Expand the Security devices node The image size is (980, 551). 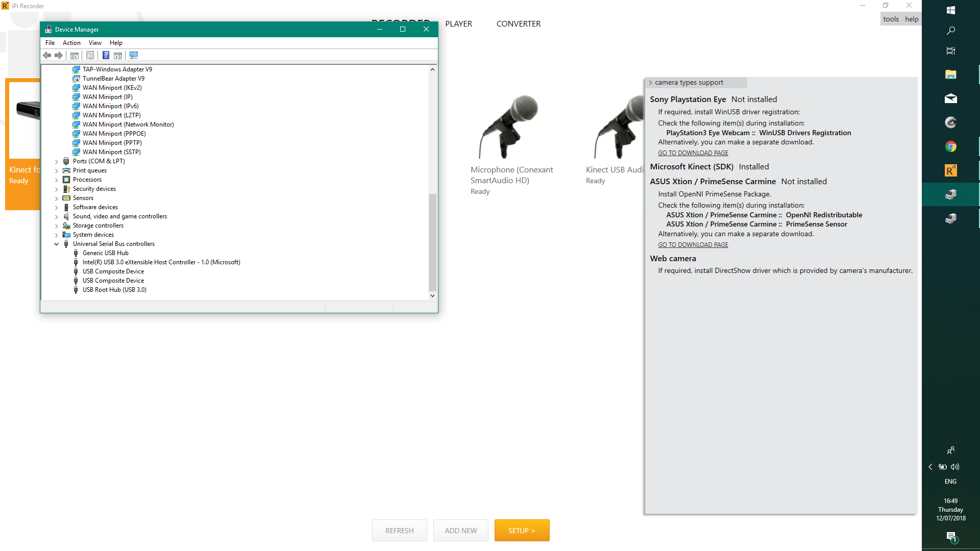[57, 189]
